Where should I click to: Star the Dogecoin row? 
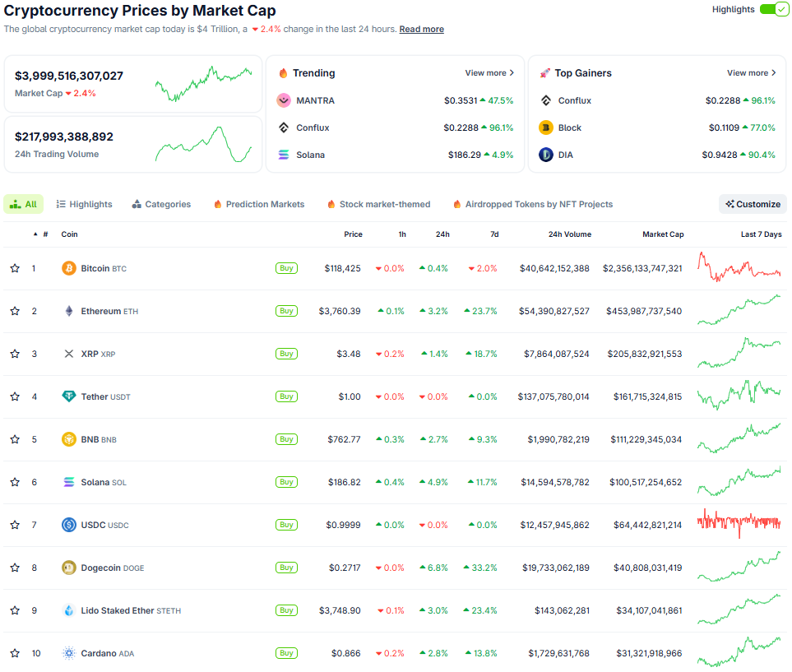coord(15,568)
